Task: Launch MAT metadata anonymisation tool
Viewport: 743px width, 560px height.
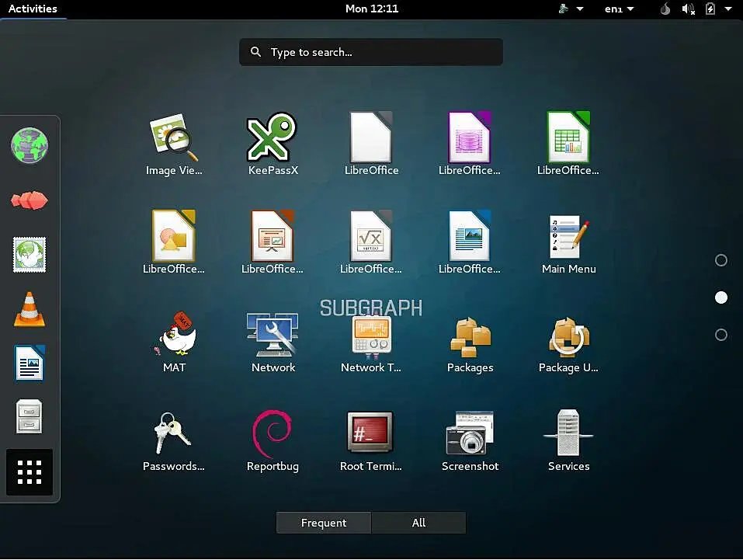Action: pyautogui.click(x=175, y=342)
